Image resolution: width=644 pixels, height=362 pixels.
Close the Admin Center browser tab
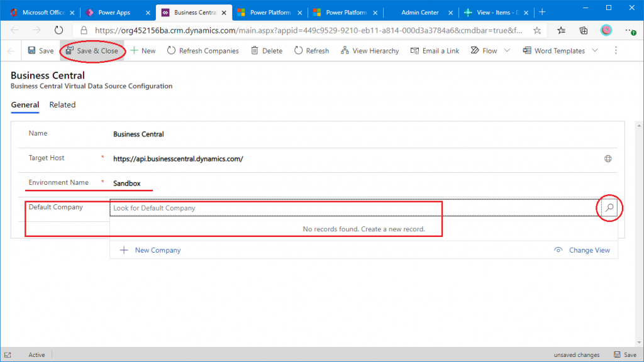pos(450,13)
